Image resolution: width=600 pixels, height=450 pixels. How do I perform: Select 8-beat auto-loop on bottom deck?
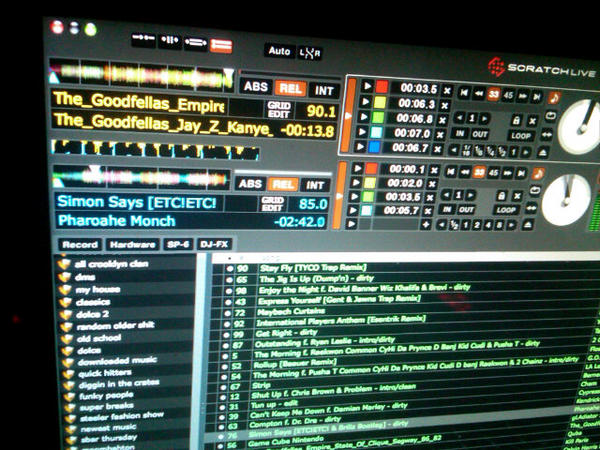coord(499,225)
